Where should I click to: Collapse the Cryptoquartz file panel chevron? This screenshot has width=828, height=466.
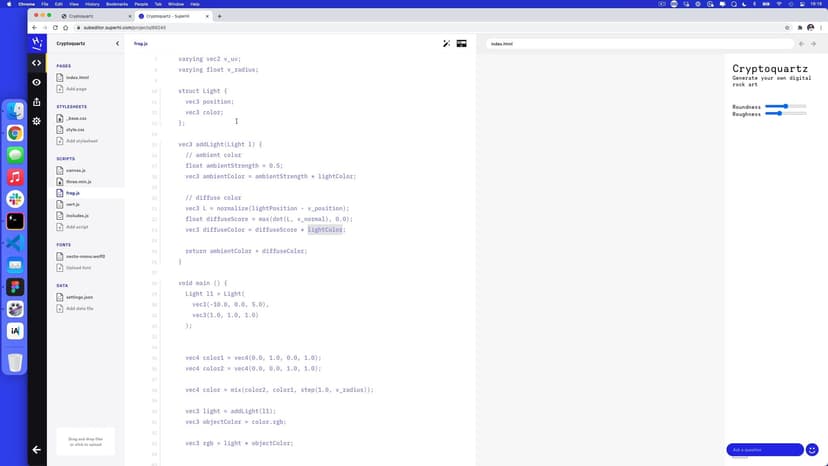point(117,44)
